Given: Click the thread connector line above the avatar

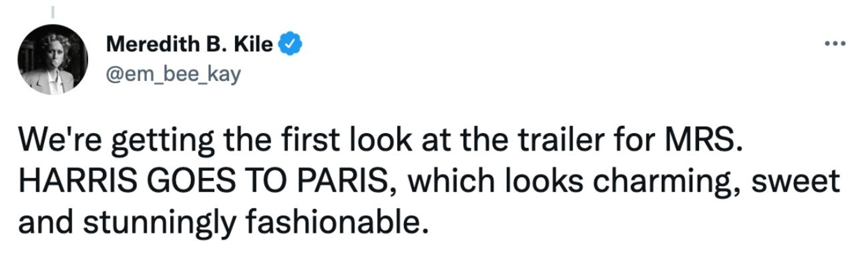Looking at the screenshot, I should coord(53,12).
